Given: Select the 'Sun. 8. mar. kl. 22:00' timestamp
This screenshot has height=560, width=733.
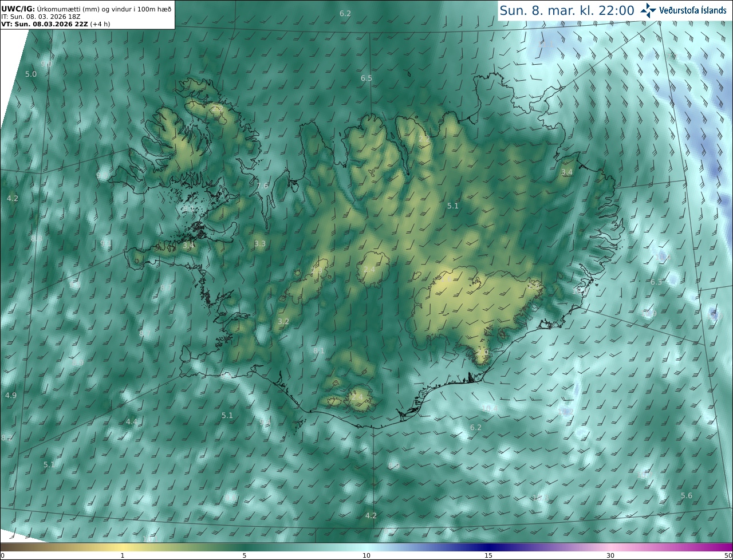Looking at the screenshot, I should 567,10.
